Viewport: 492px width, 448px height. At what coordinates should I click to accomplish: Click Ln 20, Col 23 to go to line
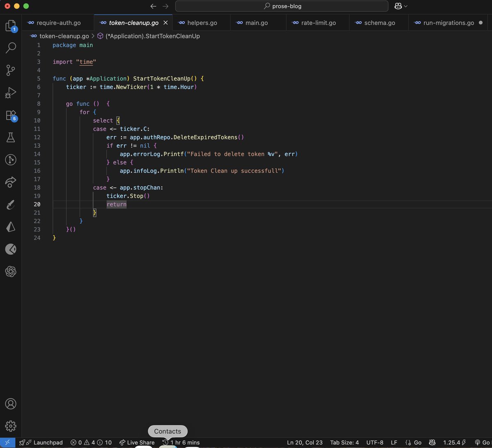point(305,443)
